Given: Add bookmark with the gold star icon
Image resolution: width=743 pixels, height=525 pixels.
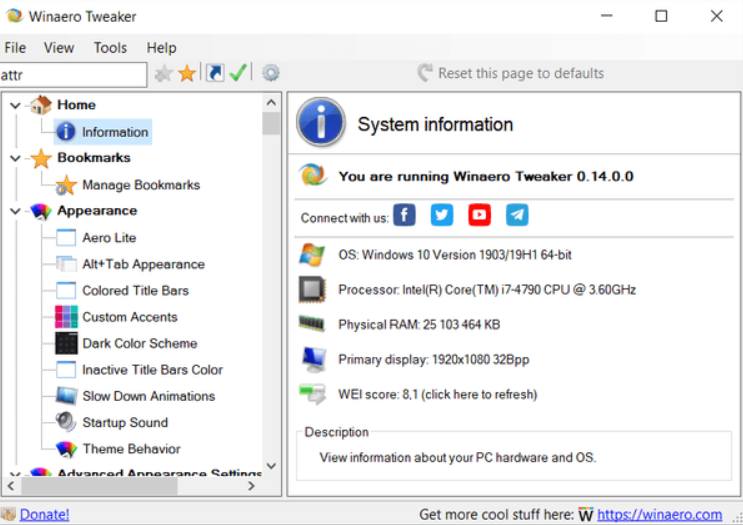Looking at the screenshot, I should pyautogui.click(x=187, y=73).
